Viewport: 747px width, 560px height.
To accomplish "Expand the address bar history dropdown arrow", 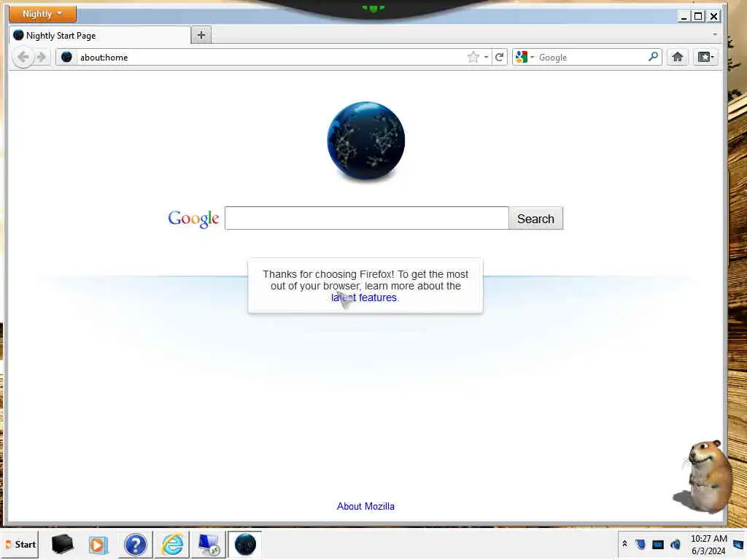I will pyautogui.click(x=486, y=57).
